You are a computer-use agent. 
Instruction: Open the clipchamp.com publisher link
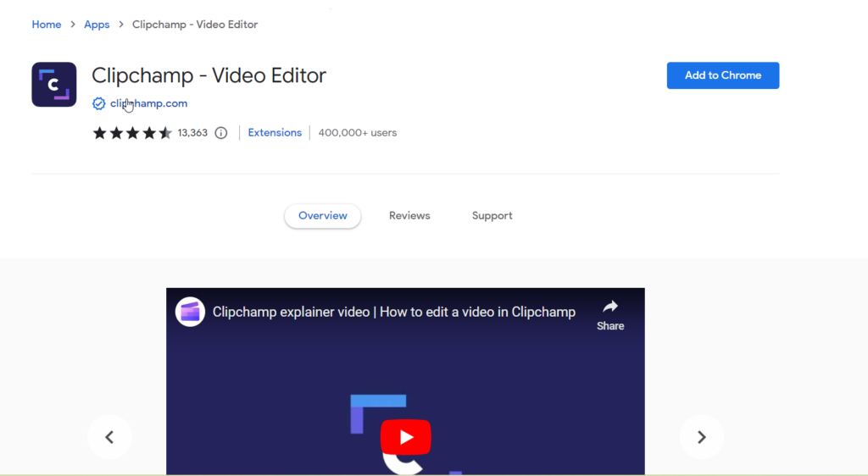pos(148,103)
